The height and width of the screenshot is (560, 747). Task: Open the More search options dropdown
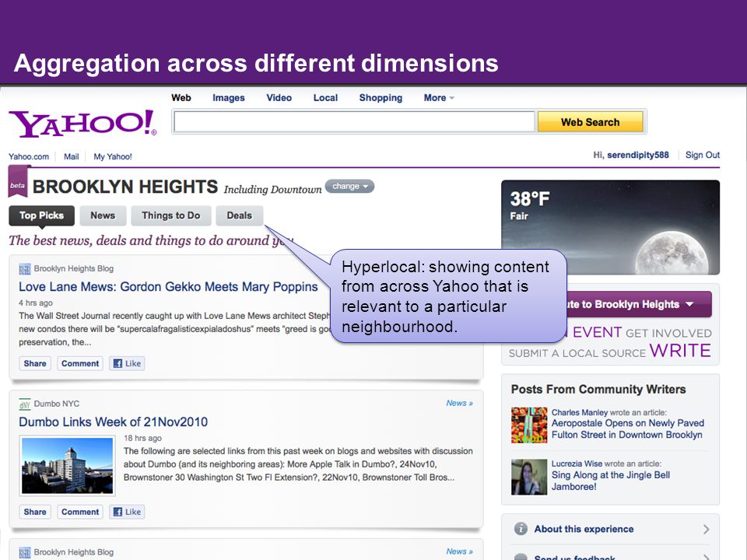click(439, 98)
